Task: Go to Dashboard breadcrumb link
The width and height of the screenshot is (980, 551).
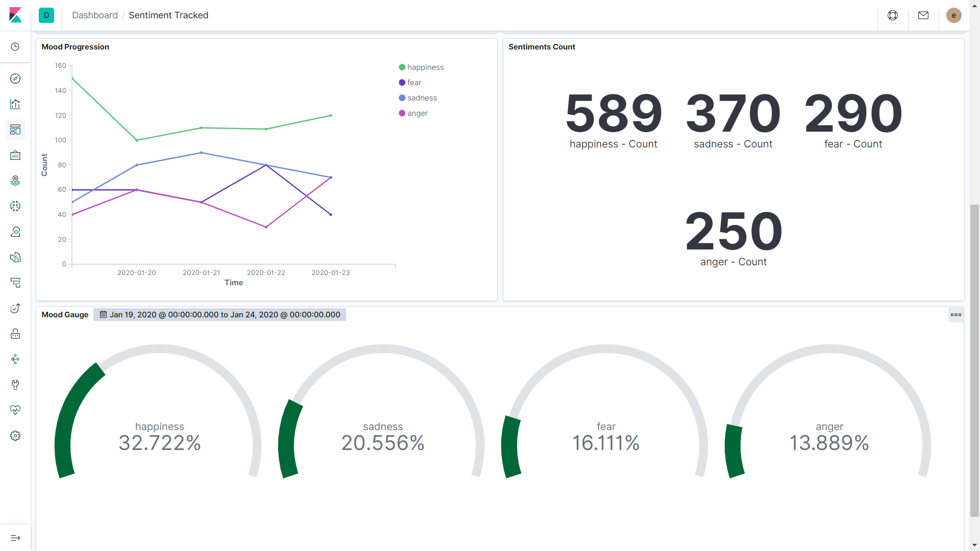Action: [95, 15]
